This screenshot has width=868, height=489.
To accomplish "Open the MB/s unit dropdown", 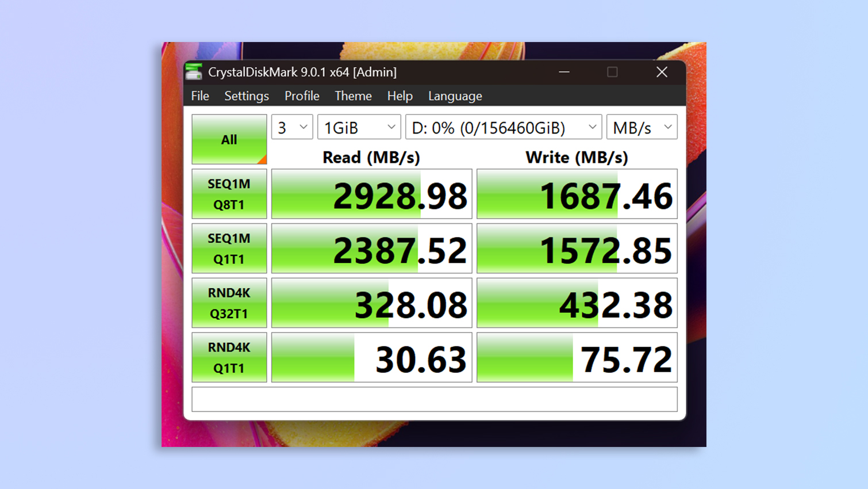I will tap(642, 127).
